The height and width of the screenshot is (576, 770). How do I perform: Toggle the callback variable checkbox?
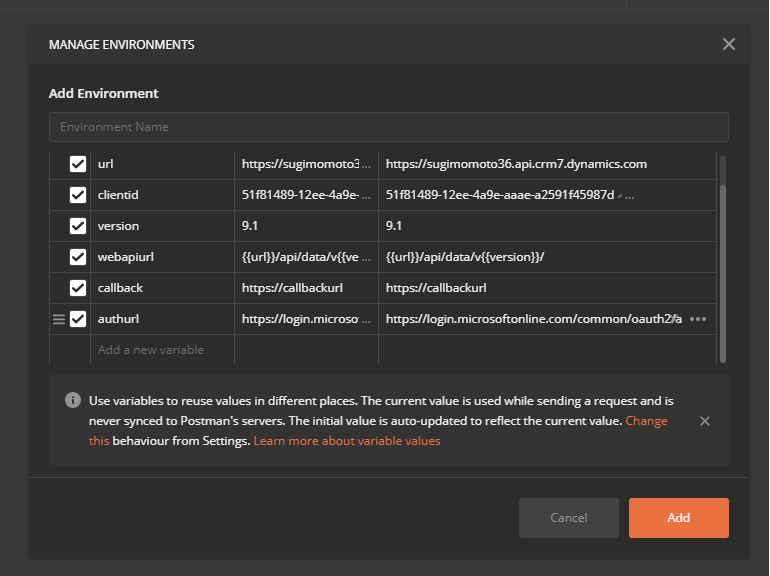point(78,288)
